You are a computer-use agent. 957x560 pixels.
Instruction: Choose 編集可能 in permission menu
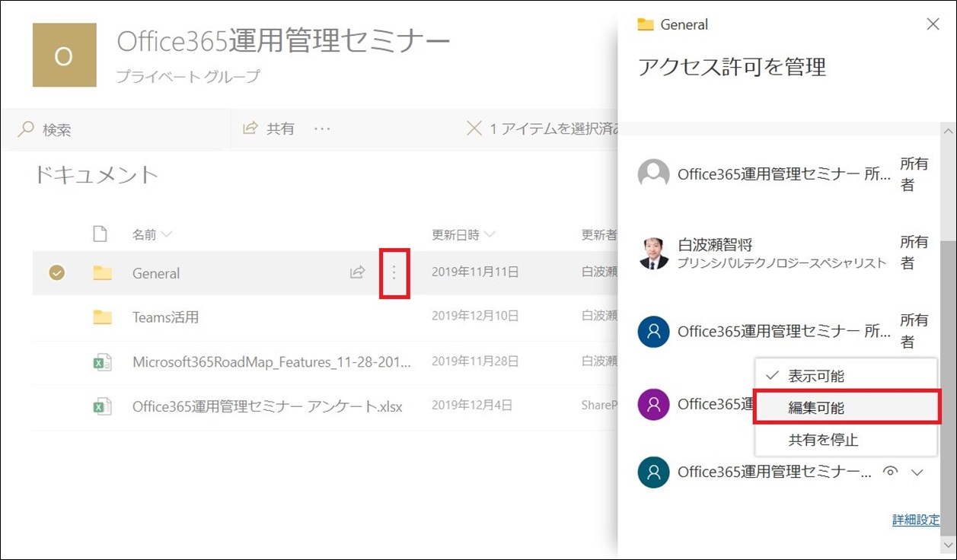pyautogui.click(x=846, y=408)
